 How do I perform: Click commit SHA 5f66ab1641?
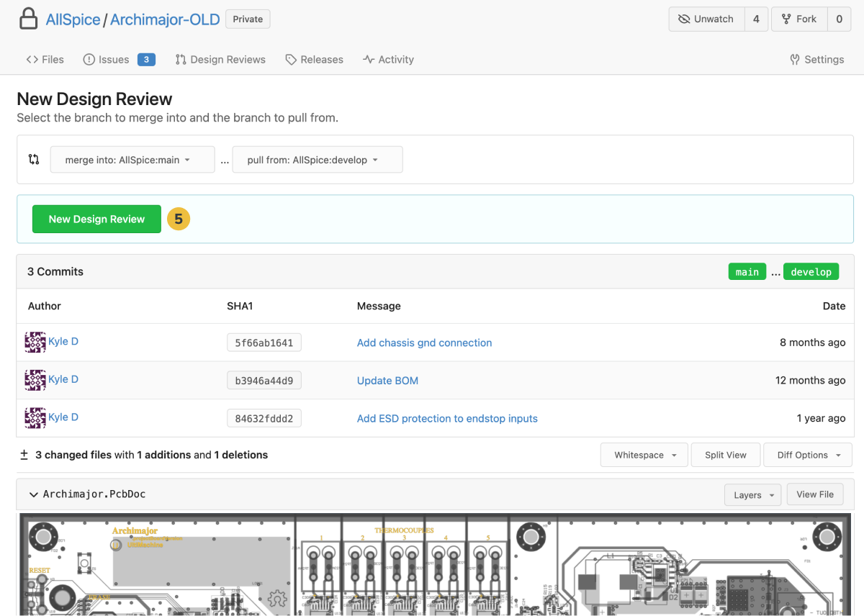click(x=264, y=343)
